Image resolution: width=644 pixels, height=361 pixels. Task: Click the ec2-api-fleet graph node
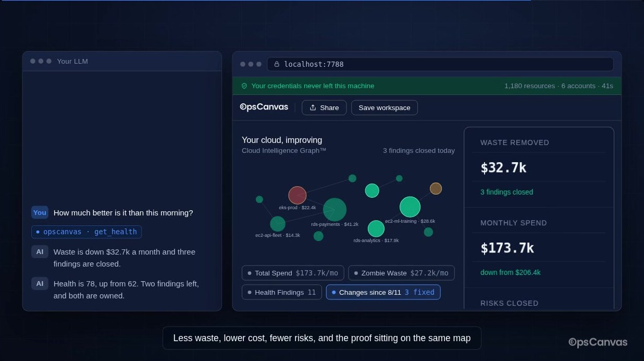[x=277, y=224]
